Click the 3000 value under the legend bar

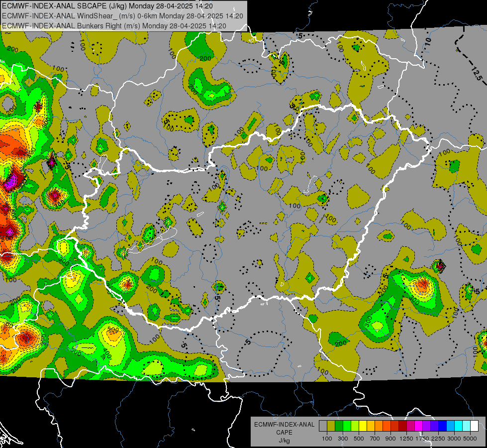click(454, 439)
